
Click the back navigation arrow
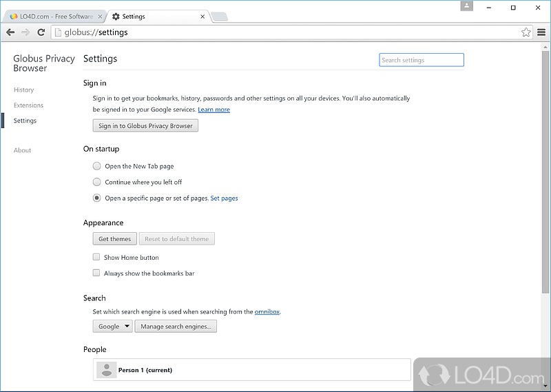click(x=10, y=32)
